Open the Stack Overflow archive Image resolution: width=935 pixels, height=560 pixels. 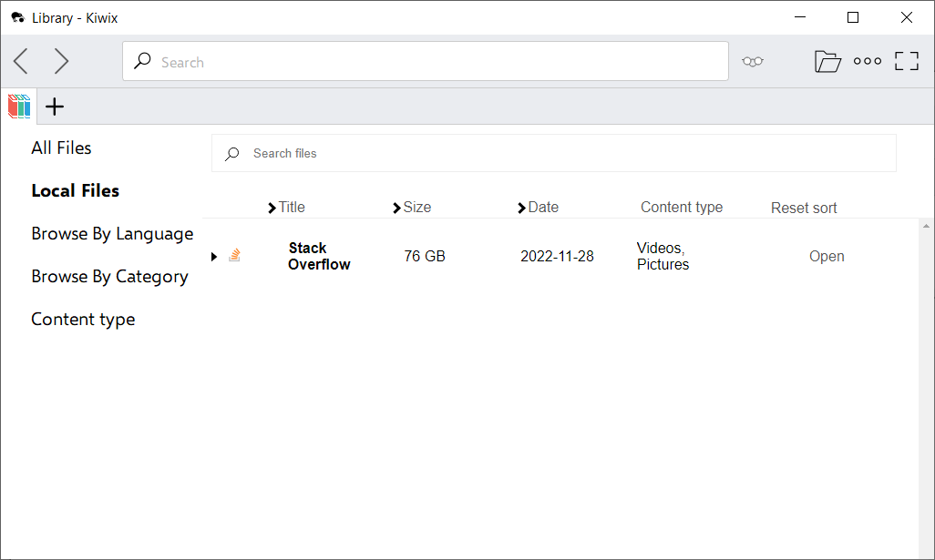[x=827, y=256]
